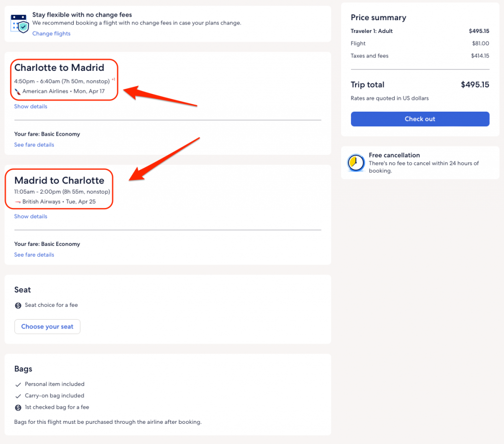Expand Show details for Madrid to Charlotte

pyautogui.click(x=31, y=217)
